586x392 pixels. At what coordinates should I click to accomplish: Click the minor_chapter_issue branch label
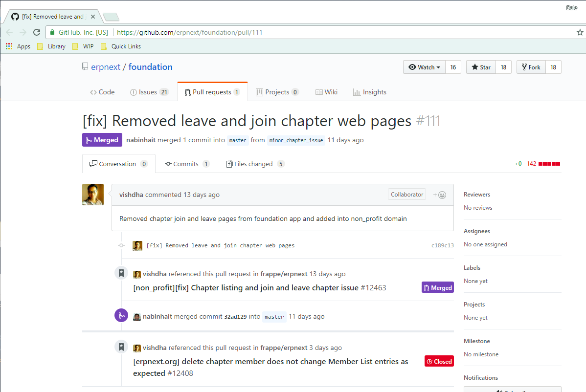(x=296, y=140)
